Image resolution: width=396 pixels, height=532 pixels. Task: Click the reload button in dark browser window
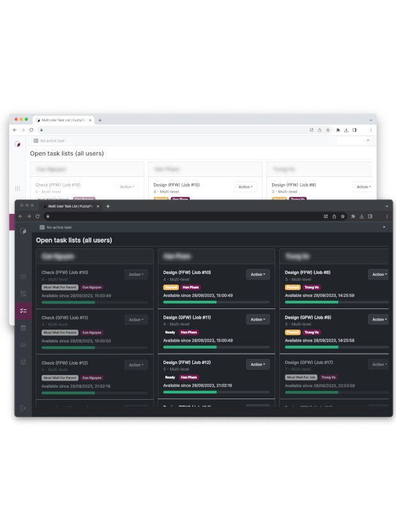37,217
